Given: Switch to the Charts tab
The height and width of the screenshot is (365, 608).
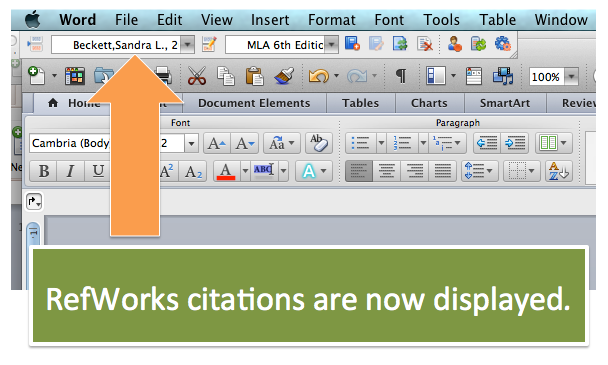Looking at the screenshot, I should pos(429,103).
